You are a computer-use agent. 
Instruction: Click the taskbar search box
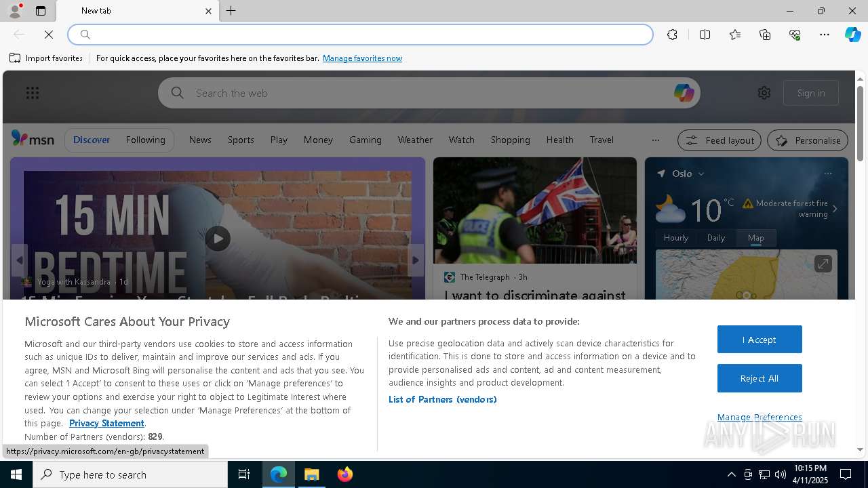click(x=130, y=474)
